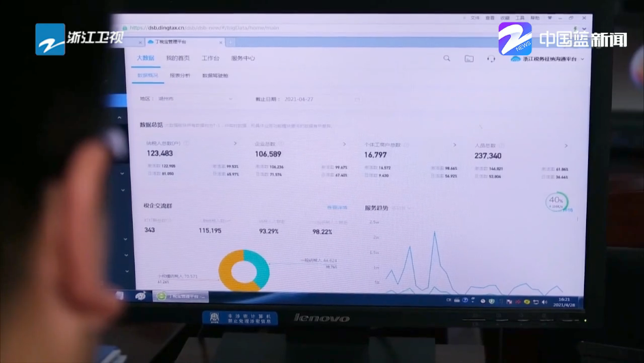Open the browser 收藏 menu

tap(505, 18)
